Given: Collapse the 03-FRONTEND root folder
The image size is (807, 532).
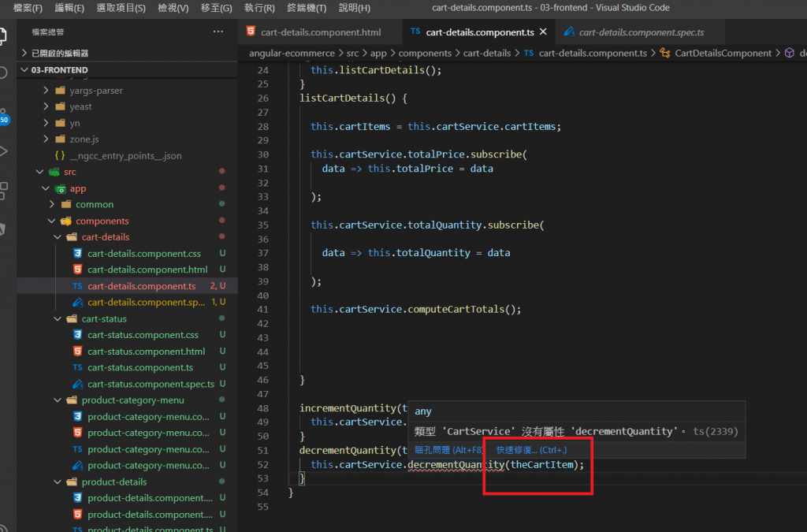Looking at the screenshot, I should [x=59, y=70].
